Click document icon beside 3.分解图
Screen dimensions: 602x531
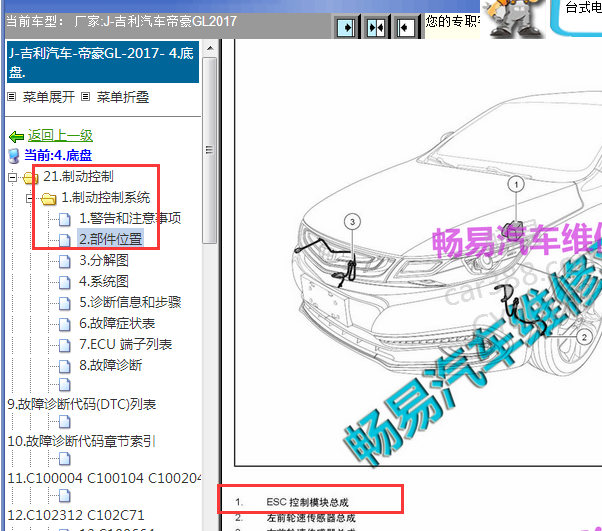click(x=65, y=261)
